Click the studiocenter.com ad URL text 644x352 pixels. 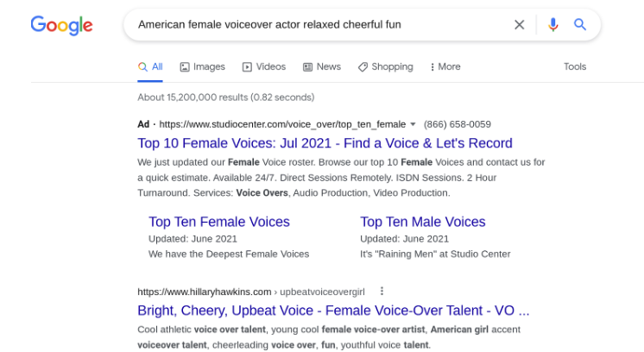[x=282, y=124]
